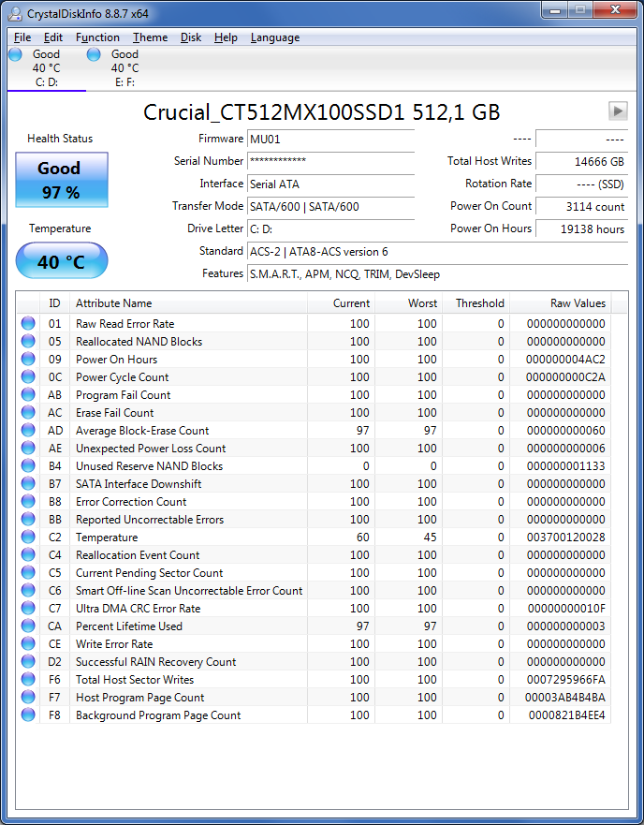Click status orb for Ultra DMA CRC Error Rate
644x825 pixels.
28,609
